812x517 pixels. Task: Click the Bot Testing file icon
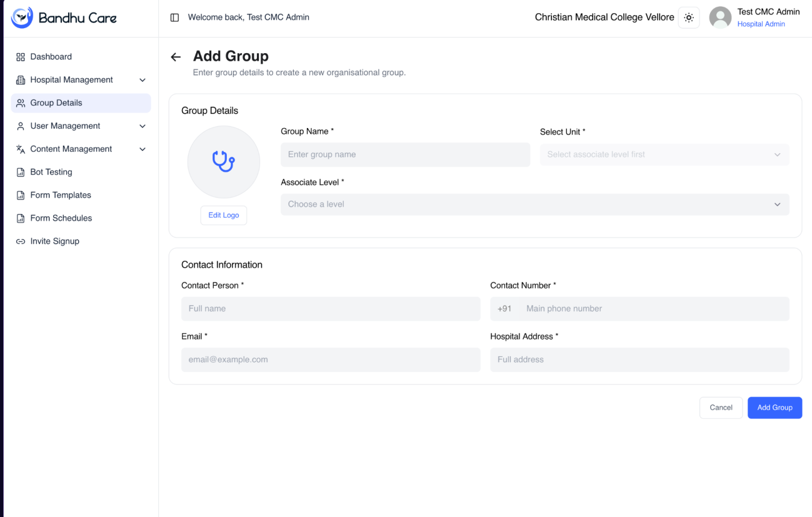click(x=21, y=173)
